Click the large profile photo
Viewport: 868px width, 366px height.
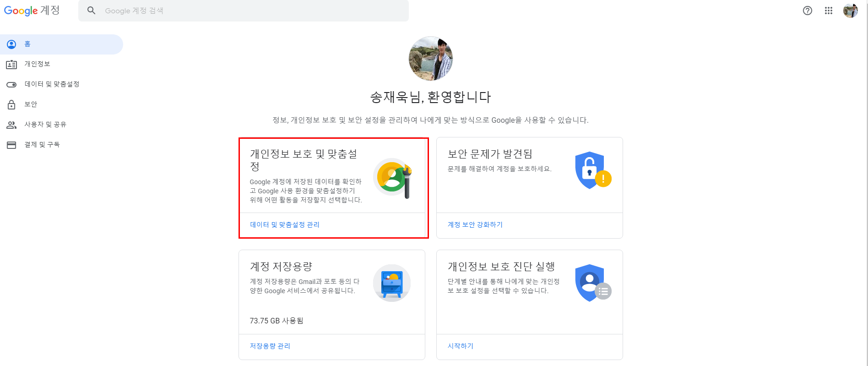point(431,59)
